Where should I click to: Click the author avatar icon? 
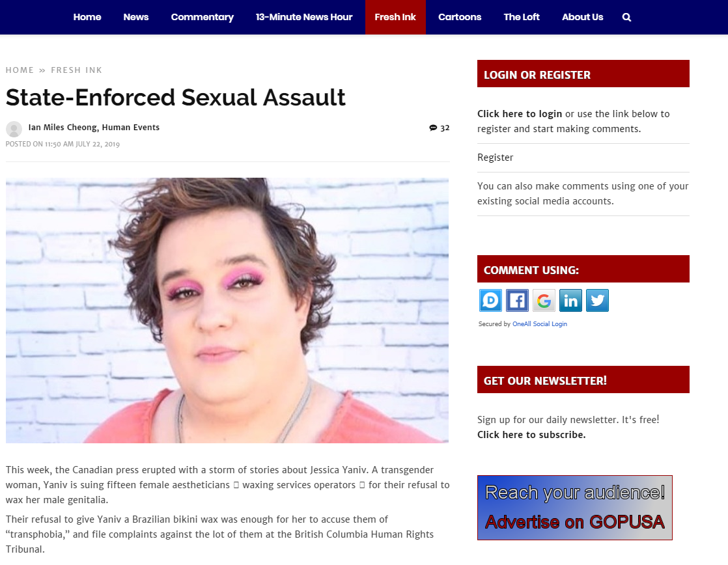point(14,129)
